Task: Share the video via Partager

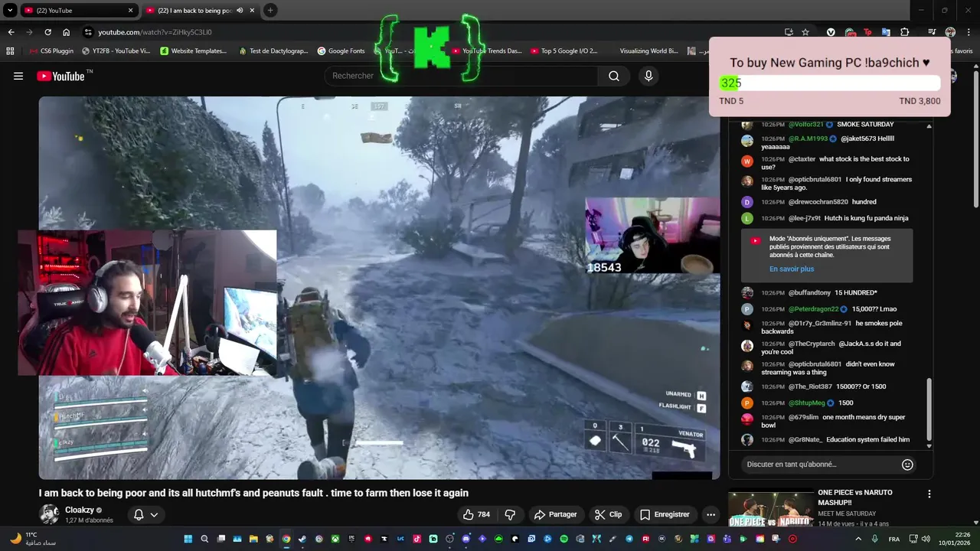Action: coord(555,514)
